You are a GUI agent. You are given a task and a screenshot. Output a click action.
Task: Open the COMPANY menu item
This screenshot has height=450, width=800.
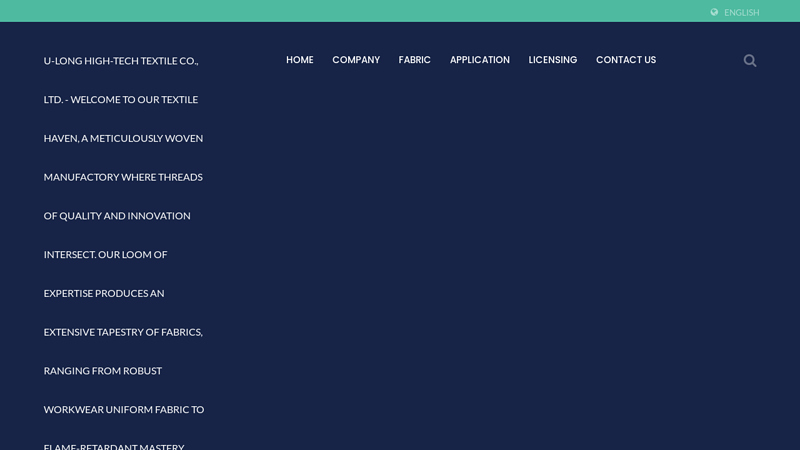[x=356, y=60]
